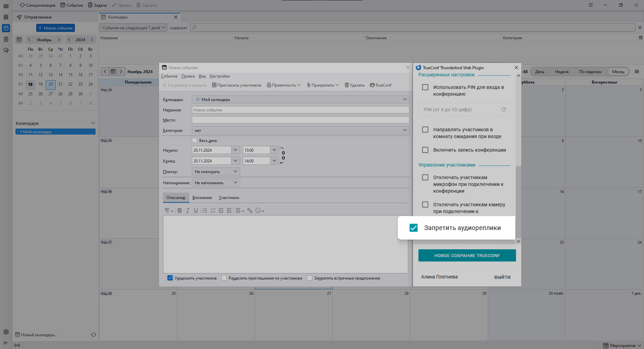Check Отключать участникам микрофон при подключении

click(425, 178)
